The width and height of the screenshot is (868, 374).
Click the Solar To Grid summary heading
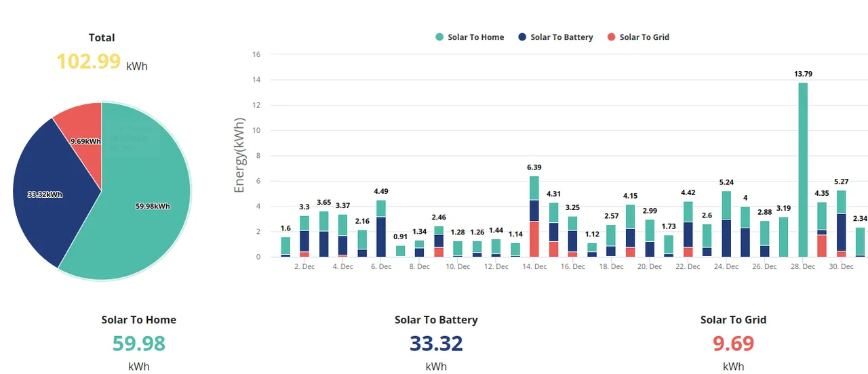[733, 320]
